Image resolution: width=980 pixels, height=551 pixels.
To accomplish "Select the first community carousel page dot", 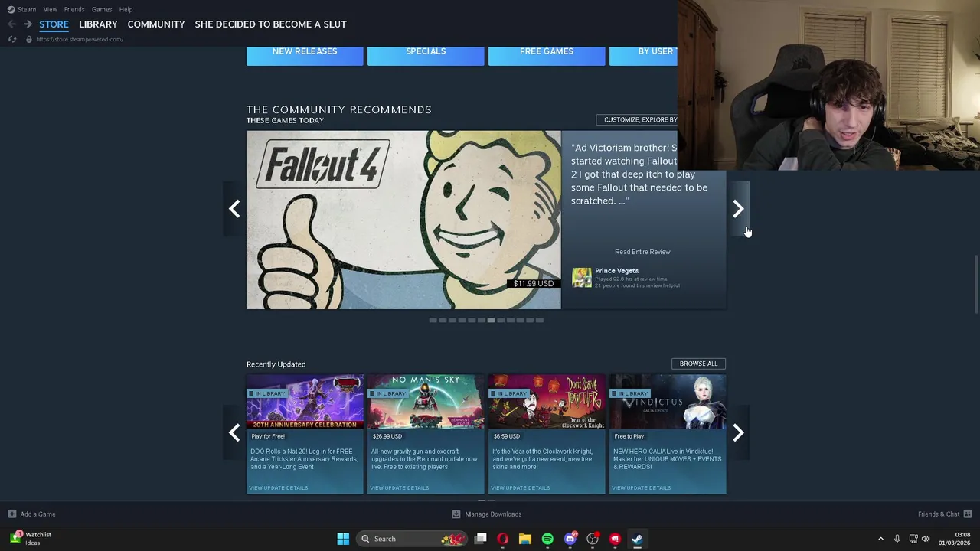I will [x=433, y=320].
